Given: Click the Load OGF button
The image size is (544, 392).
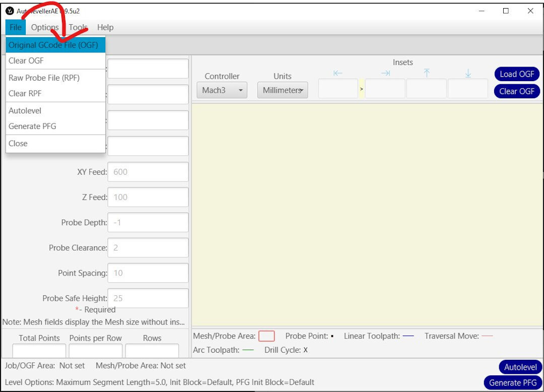Looking at the screenshot, I should tap(517, 74).
